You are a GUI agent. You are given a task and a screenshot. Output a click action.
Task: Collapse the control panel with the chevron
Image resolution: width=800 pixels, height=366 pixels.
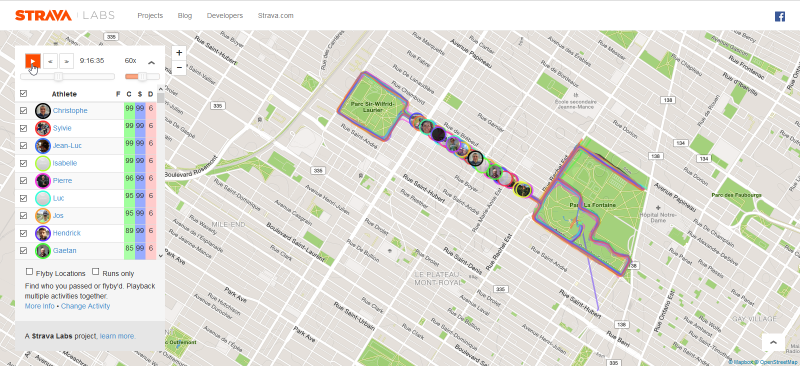[x=152, y=63]
